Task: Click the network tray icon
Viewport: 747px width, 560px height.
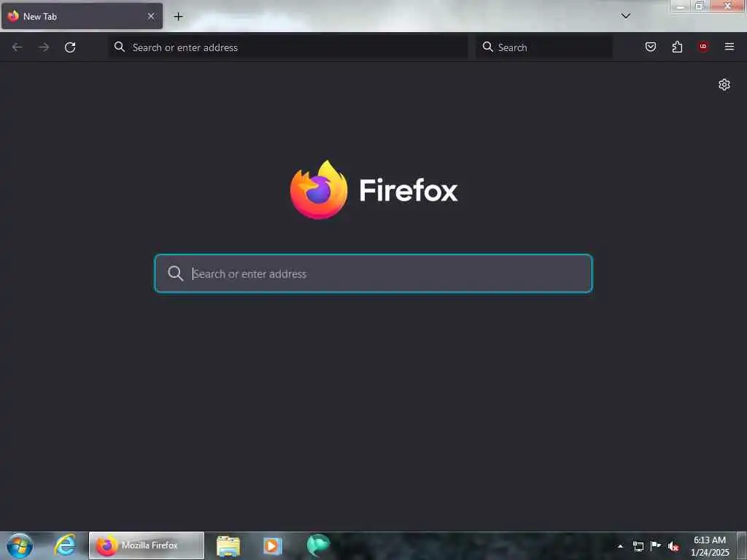Action: (638, 546)
